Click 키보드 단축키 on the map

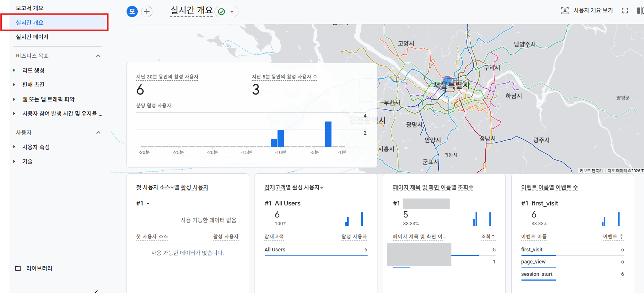tap(591, 171)
